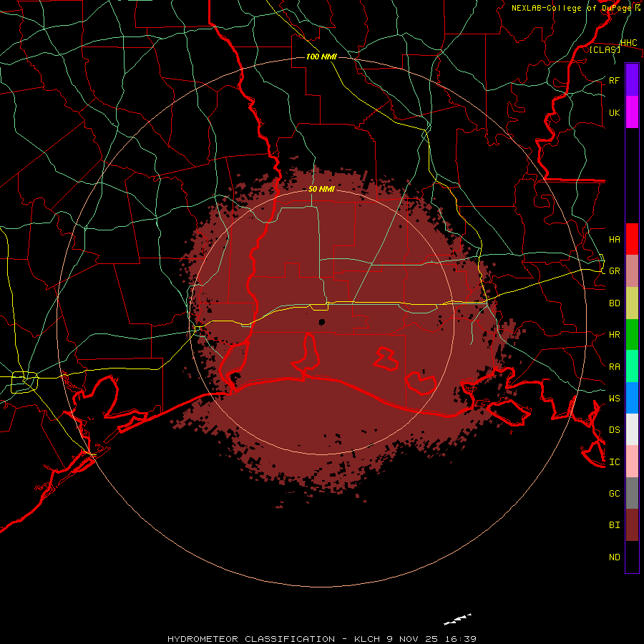Click the 'BI' legend label
644x644 pixels.
click(615, 525)
